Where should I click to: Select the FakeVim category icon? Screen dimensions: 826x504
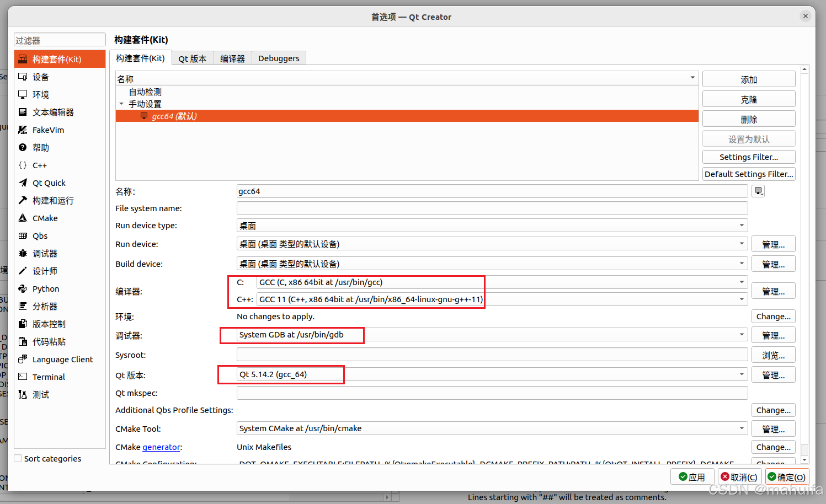23,130
